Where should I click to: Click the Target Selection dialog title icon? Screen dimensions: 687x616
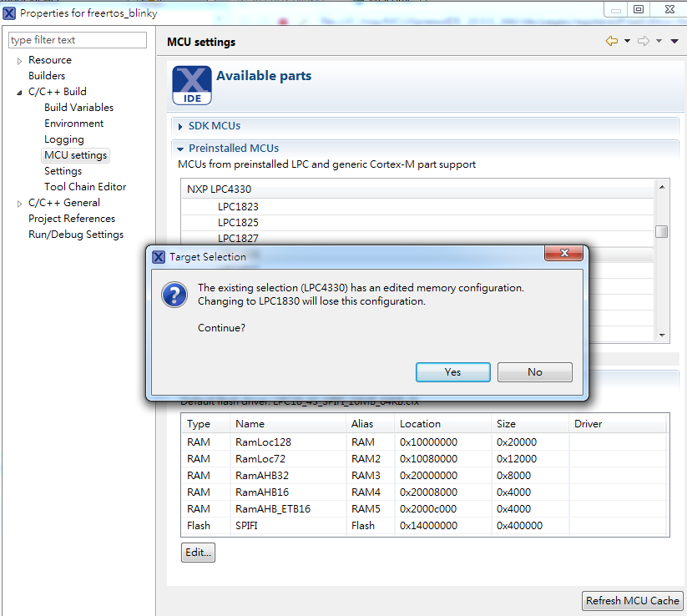click(159, 257)
